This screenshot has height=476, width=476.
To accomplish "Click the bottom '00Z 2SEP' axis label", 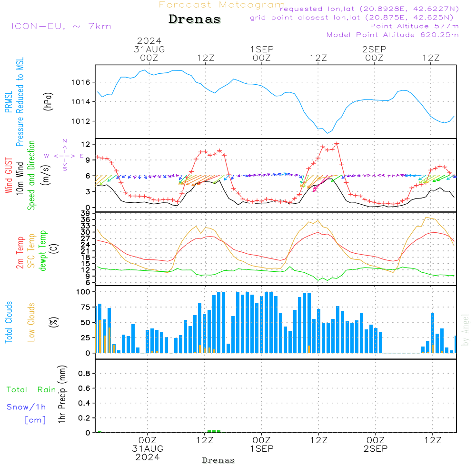I will point(376,445).
